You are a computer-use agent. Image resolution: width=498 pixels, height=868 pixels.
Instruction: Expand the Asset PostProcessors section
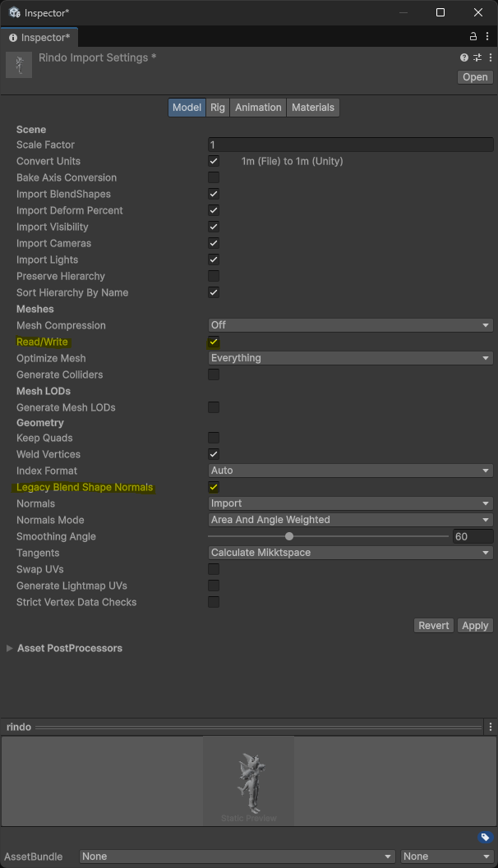coord(10,648)
